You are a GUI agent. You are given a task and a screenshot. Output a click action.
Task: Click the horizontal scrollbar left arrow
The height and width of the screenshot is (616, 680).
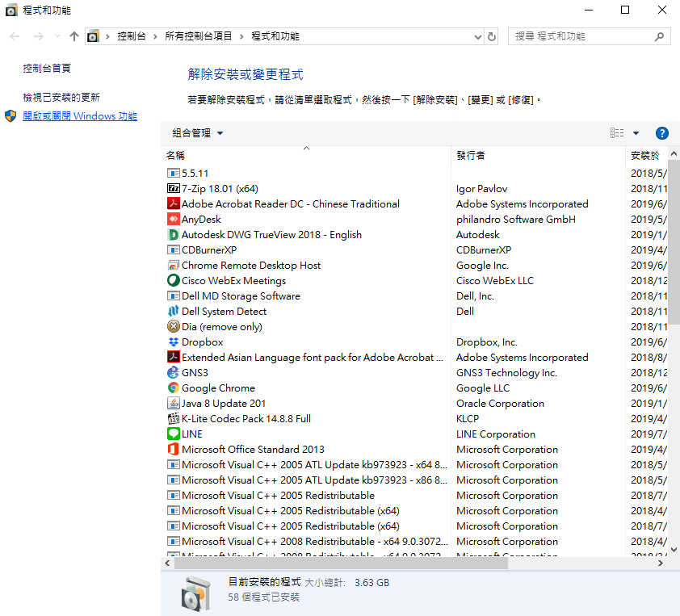click(167, 563)
